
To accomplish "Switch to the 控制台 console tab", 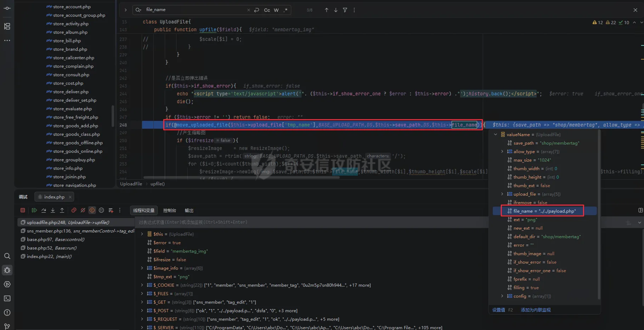I will pyautogui.click(x=169, y=211).
